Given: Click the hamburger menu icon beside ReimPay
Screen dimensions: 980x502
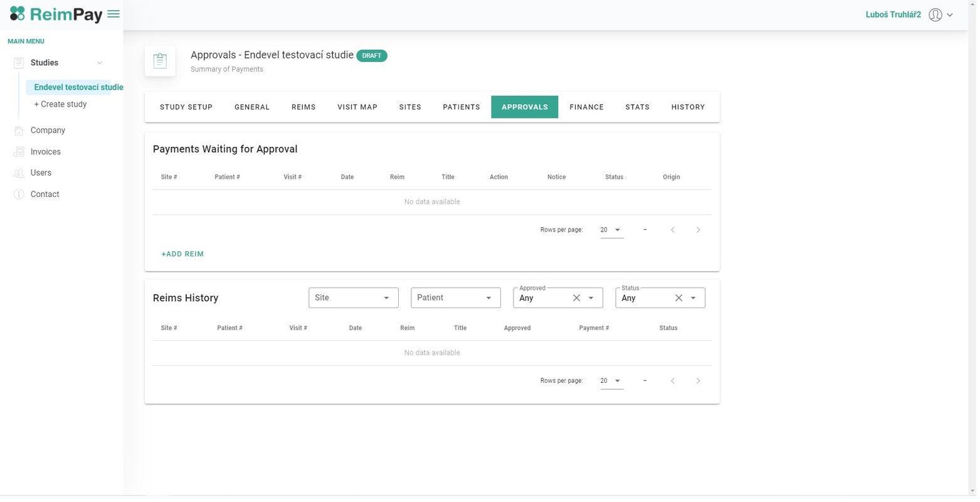Looking at the screenshot, I should [113, 14].
